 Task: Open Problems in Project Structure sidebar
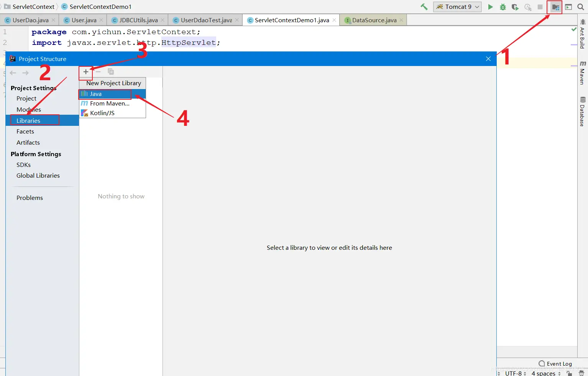30,198
